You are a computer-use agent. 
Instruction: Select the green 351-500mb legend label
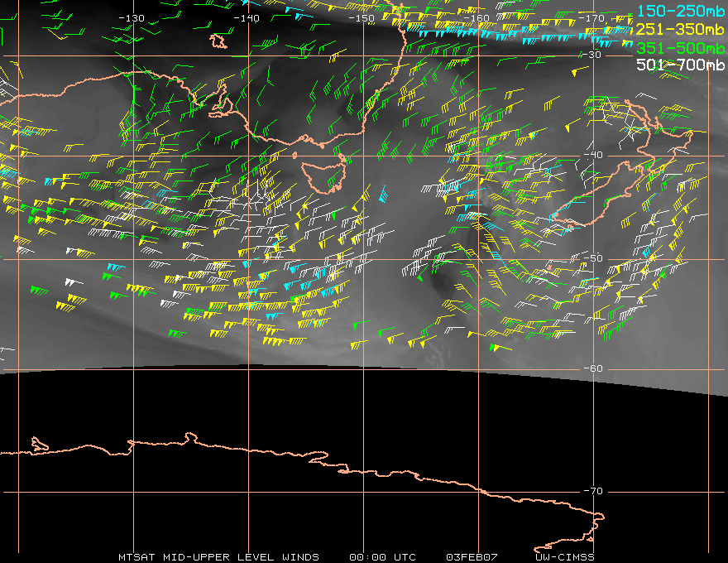(x=680, y=47)
